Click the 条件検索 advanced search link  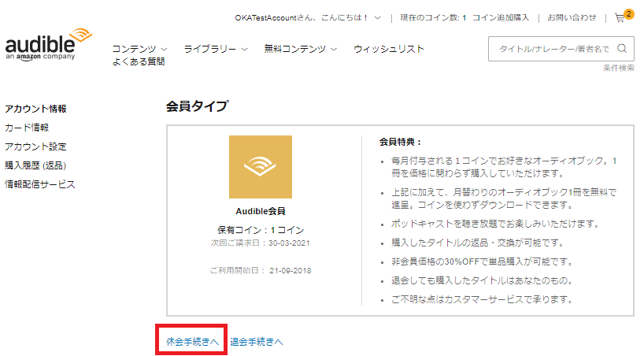click(619, 68)
